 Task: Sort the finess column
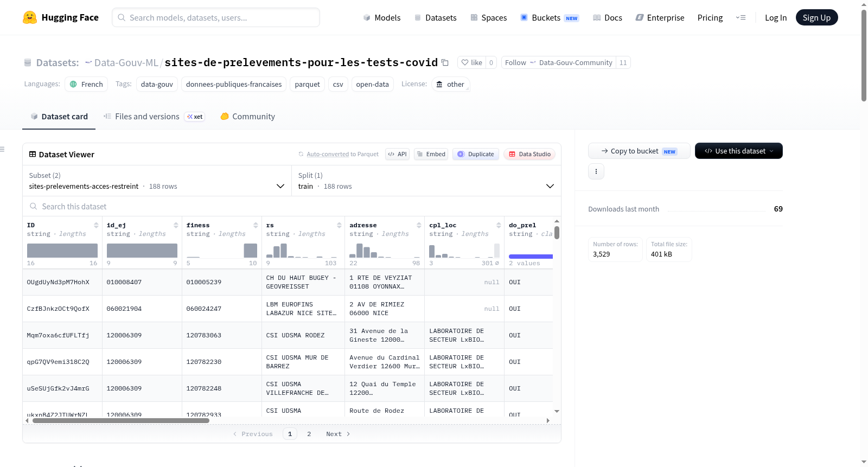[256, 225]
